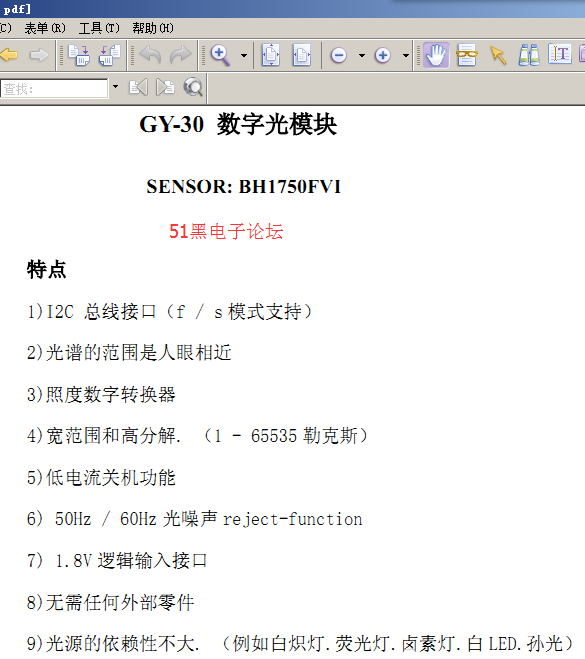Click the redo curved arrow icon
Image resolution: width=585 pixels, height=659 pixels.
180,55
